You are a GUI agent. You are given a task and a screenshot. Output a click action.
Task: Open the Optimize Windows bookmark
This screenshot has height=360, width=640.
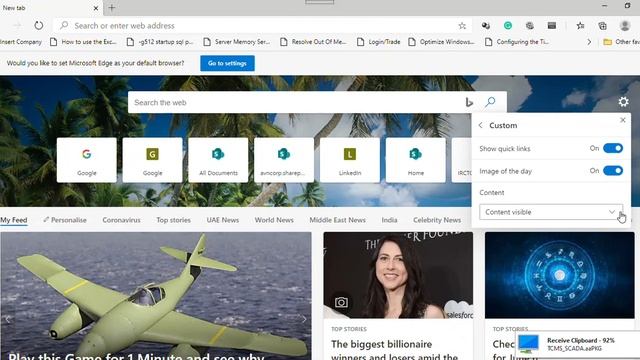442,42
